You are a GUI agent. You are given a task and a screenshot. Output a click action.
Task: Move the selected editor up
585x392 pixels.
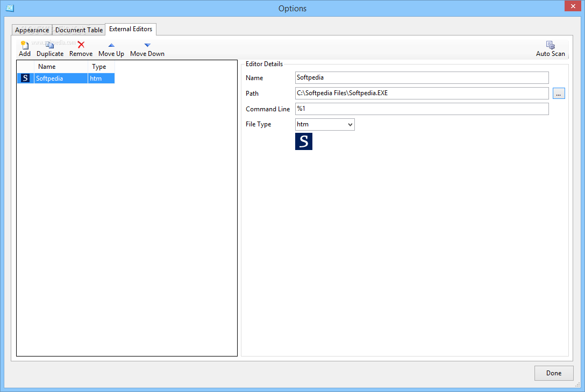coord(111,49)
